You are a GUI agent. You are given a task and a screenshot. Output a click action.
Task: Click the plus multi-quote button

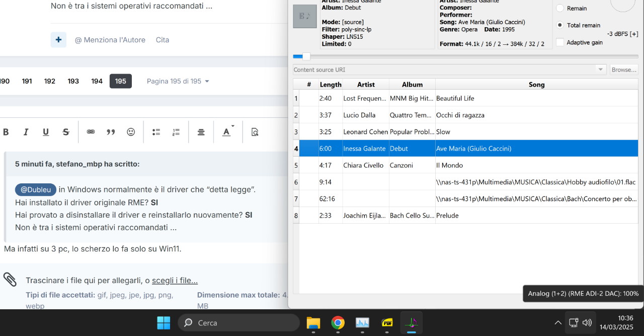point(58,40)
